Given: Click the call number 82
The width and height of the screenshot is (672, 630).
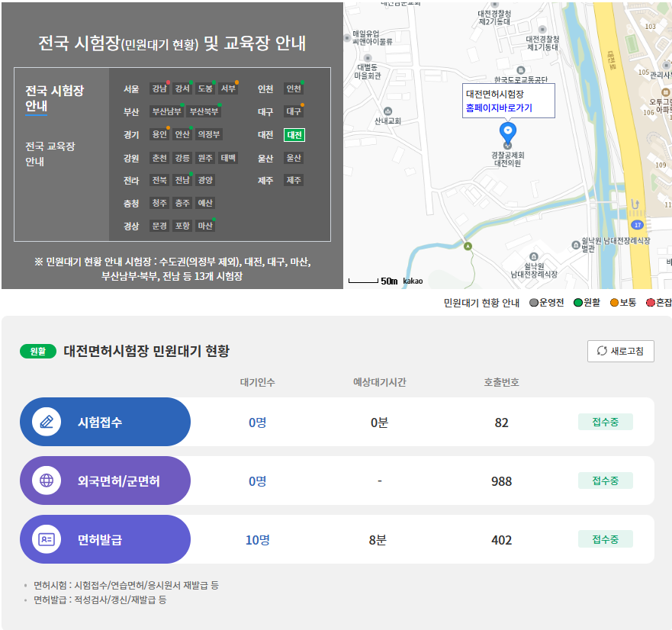Looking at the screenshot, I should click(x=501, y=423).
